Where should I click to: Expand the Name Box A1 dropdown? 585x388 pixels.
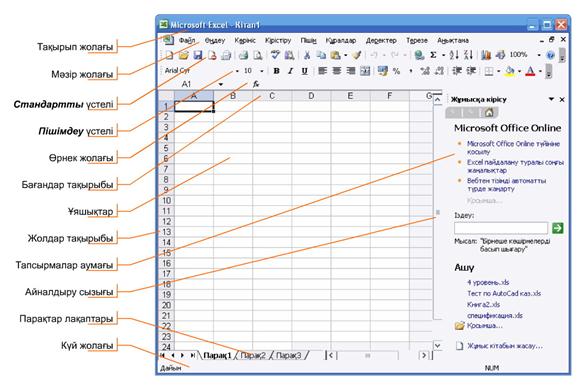tap(221, 84)
